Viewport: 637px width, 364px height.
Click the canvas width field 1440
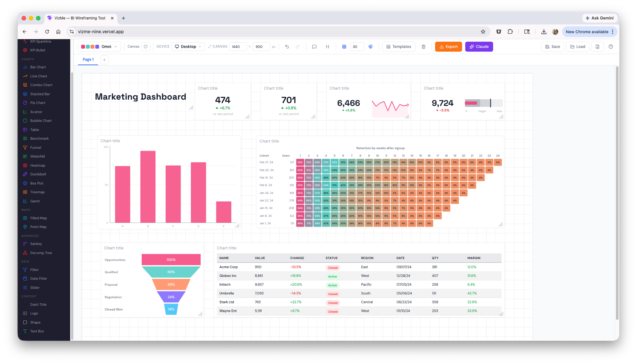point(238,47)
